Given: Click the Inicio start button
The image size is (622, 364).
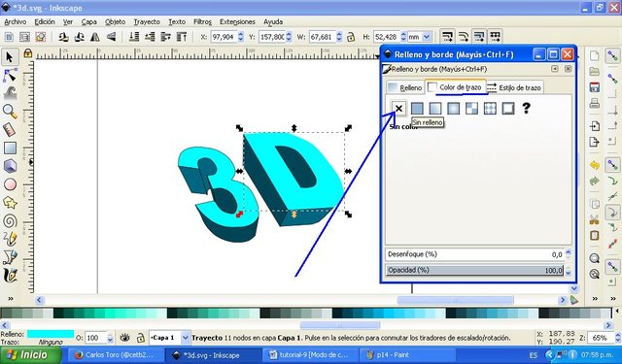Looking at the screenshot, I should point(30,355).
